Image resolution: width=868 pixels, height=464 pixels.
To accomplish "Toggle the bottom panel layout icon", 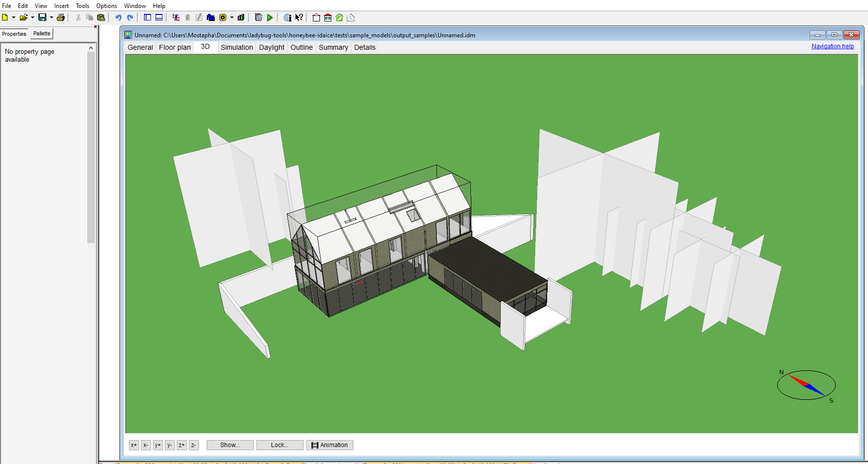I will [x=159, y=17].
